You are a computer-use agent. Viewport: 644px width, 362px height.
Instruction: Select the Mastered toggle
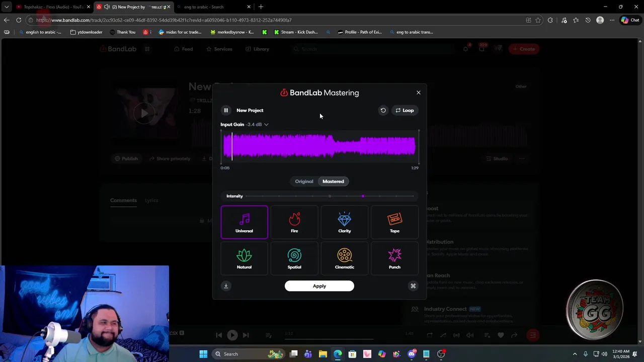(333, 182)
